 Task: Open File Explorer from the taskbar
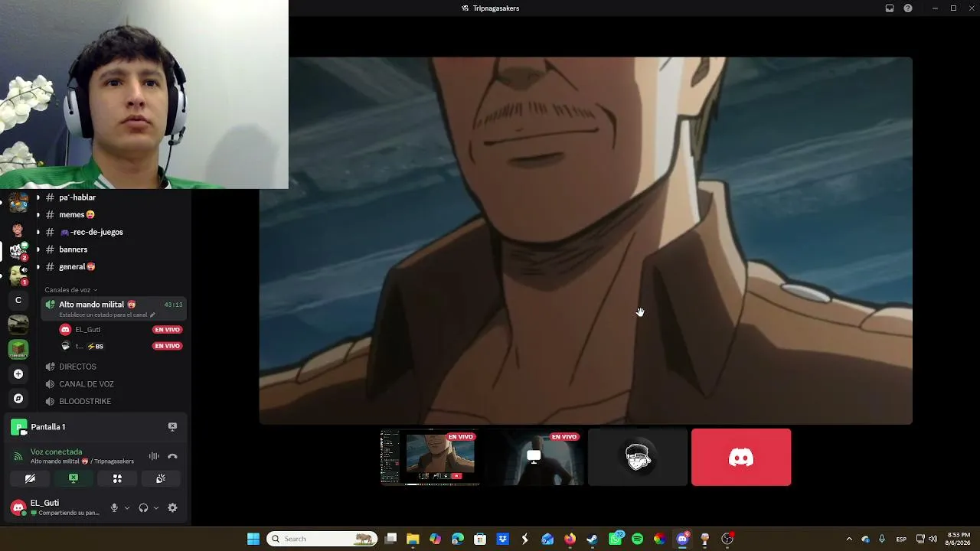[x=413, y=539]
